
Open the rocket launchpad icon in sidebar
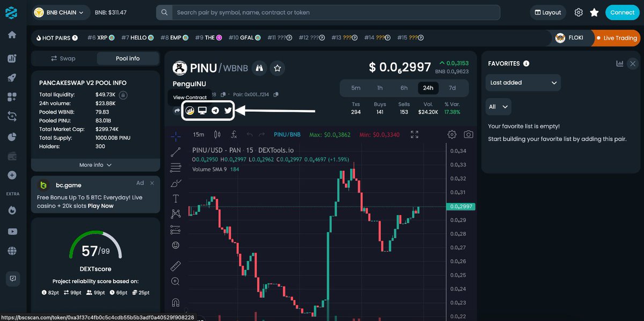click(12, 77)
